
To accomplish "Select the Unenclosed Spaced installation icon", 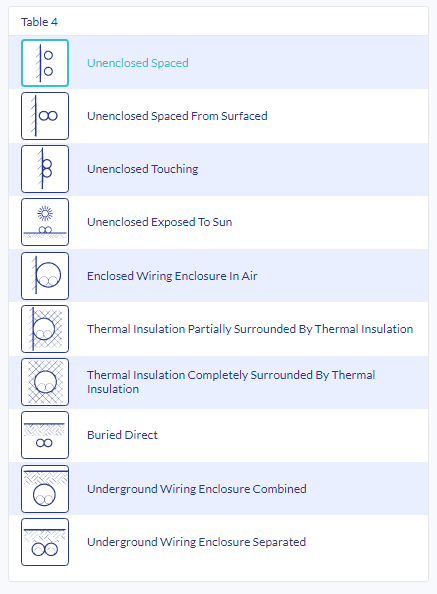I will click(45, 63).
